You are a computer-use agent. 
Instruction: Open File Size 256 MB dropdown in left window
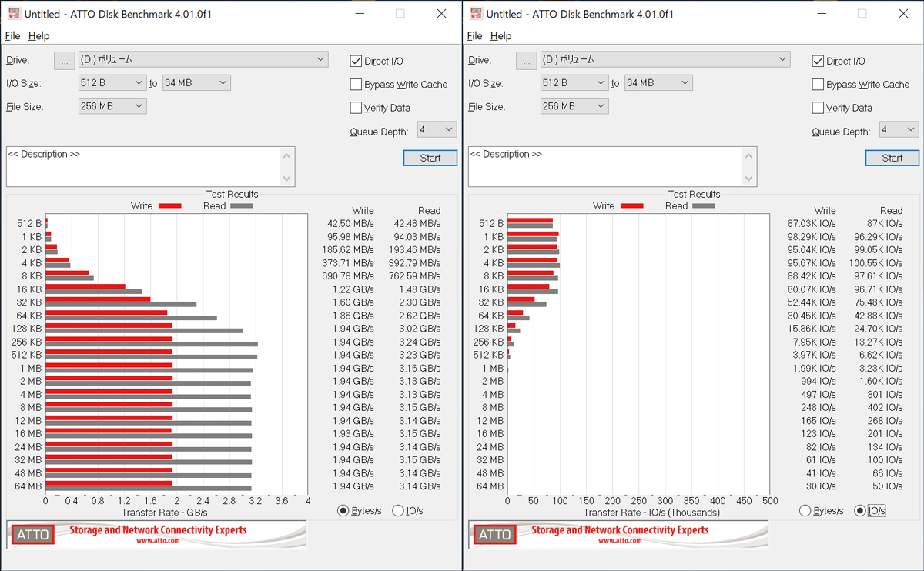[x=112, y=106]
